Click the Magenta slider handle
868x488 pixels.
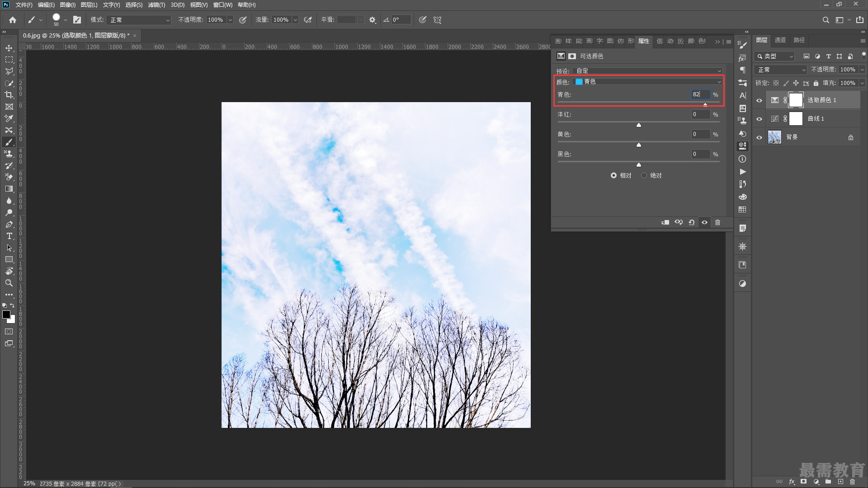tap(639, 125)
